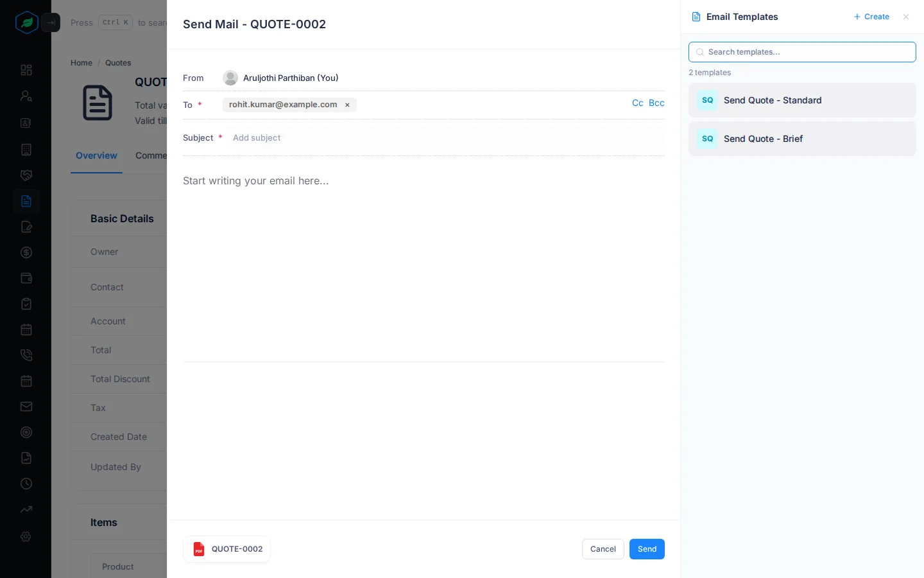
Task: Remove recipient rohit.kumar@example.com
Action: 347,105
